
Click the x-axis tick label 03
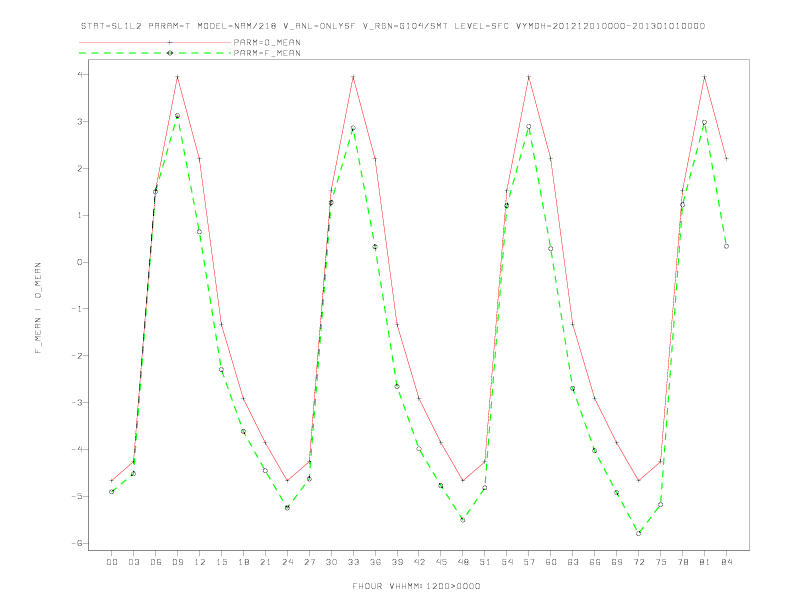133,562
